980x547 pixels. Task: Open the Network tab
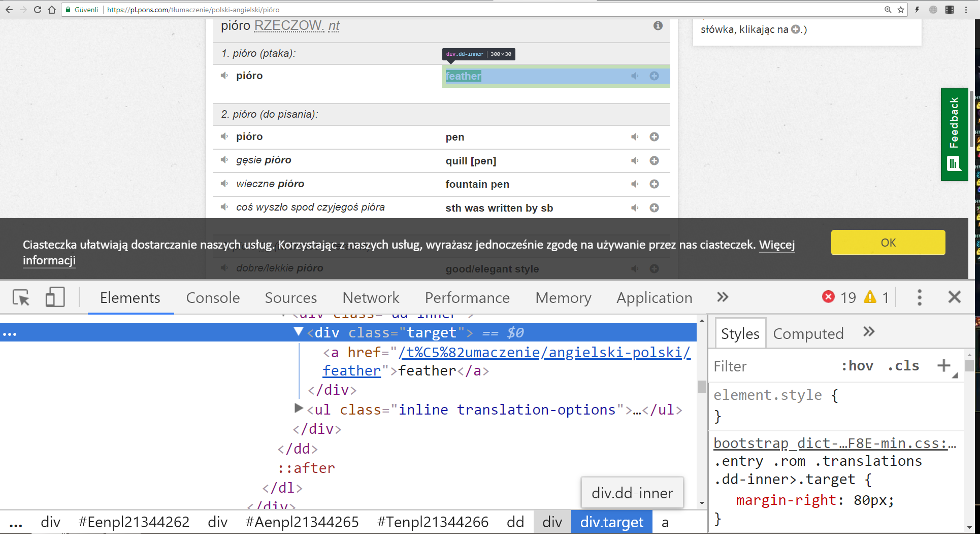(x=371, y=298)
